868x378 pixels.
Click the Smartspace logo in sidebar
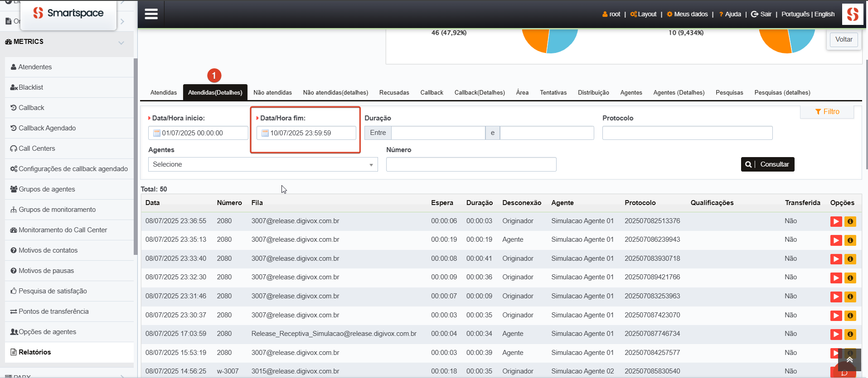(x=68, y=13)
